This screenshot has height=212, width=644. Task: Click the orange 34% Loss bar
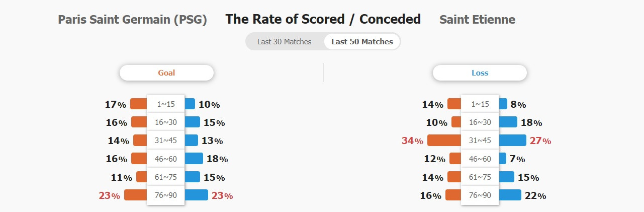[444, 140]
